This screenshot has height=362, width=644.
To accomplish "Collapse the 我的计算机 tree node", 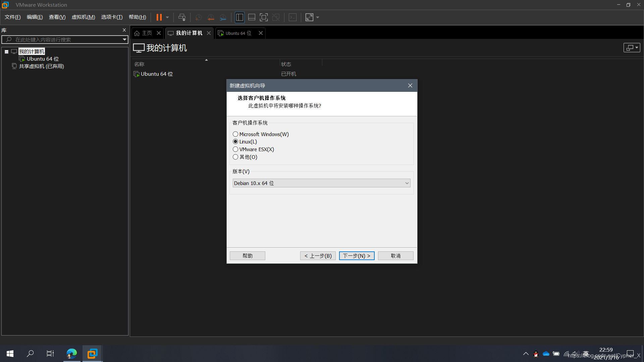I will (x=6, y=52).
